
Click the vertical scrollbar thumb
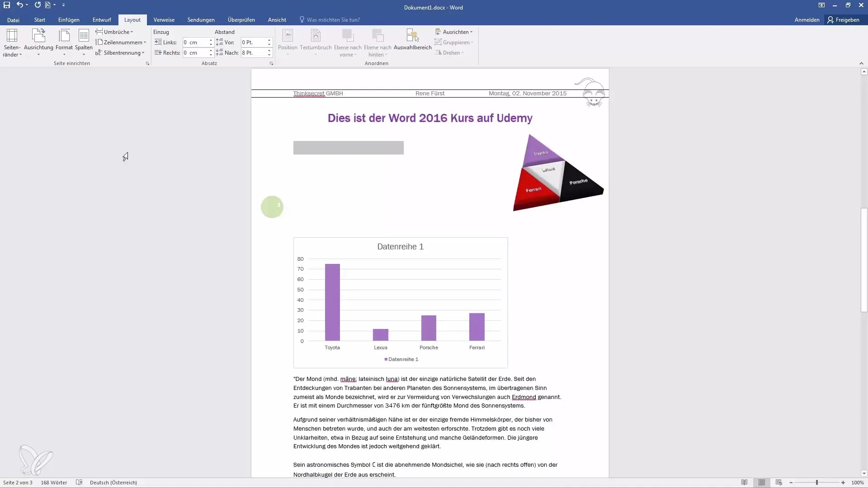pos(864,260)
